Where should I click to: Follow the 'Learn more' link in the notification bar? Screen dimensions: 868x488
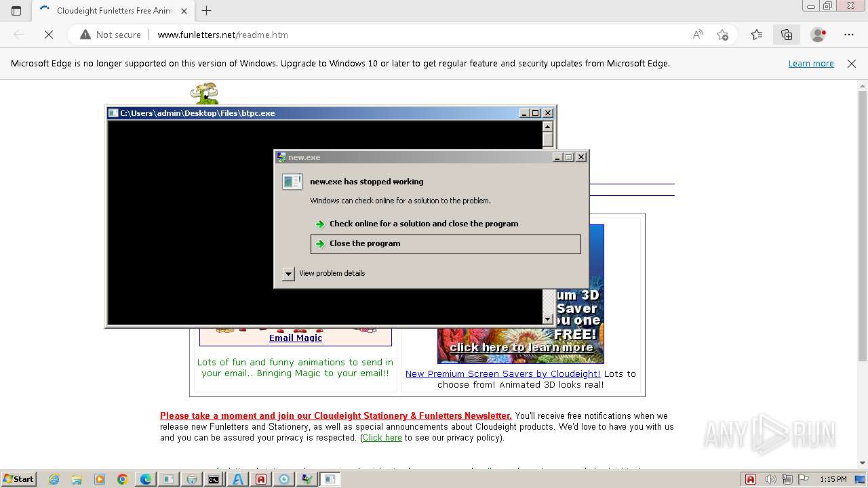click(811, 64)
